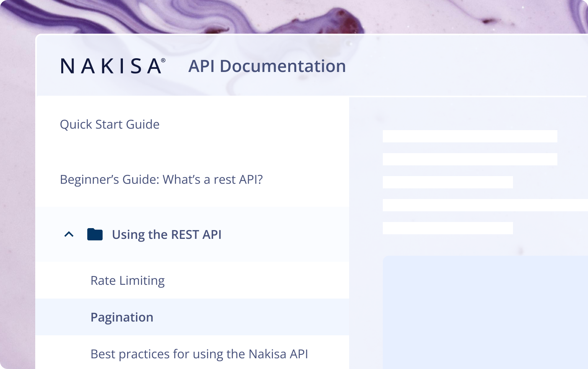Open the API Documentation title
This screenshot has width=588, height=369.
click(x=267, y=66)
